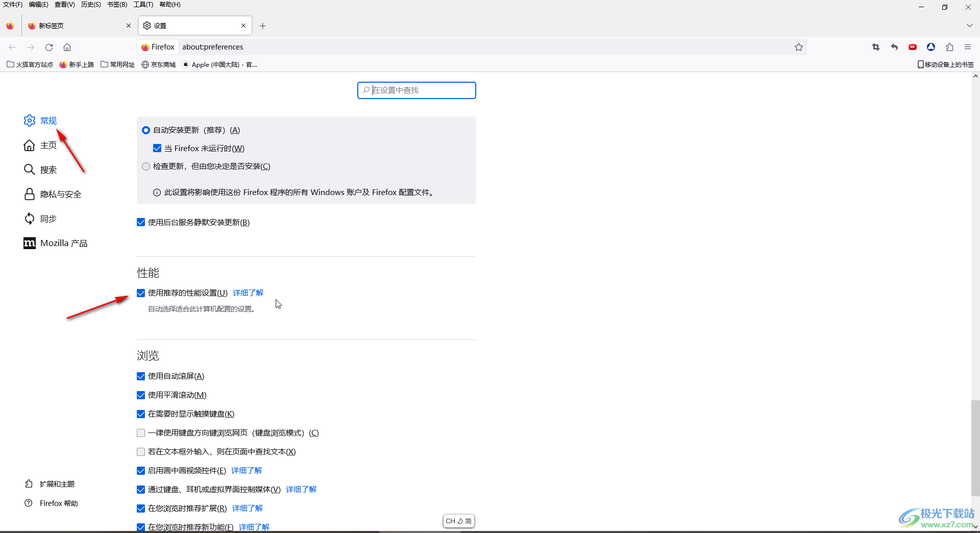Click the Firefox identity label in address bar
The image size is (980, 533).
click(158, 47)
